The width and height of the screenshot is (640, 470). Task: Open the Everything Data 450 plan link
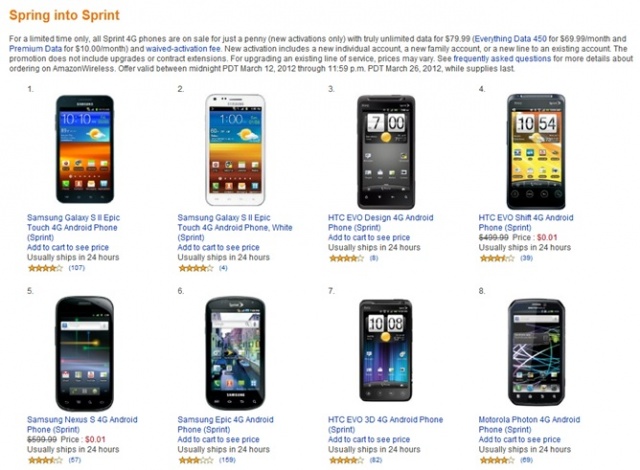pyautogui.click(x=511, y=39)
